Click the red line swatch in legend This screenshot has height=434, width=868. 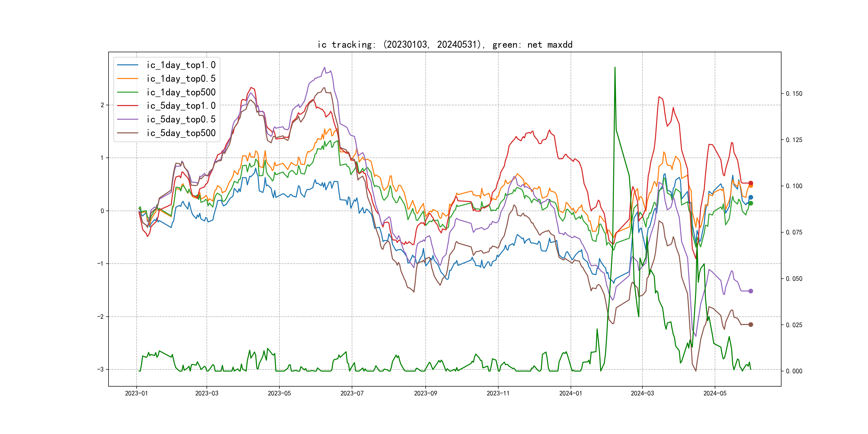(x=127, y=106)
